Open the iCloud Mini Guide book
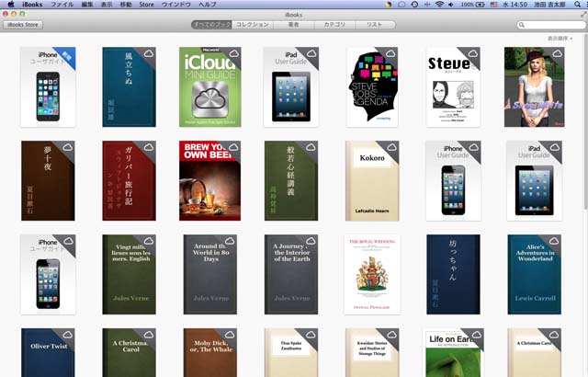 click(x=210, y=87)
